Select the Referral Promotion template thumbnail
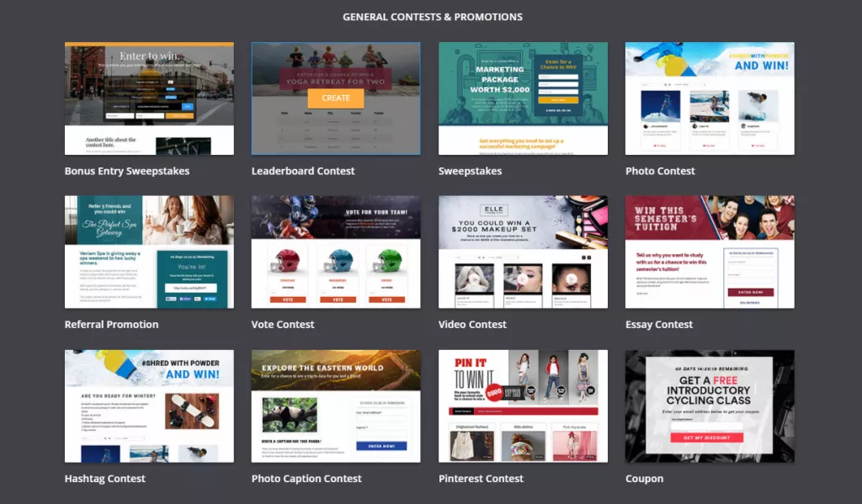Viewport: 862px width, 504px height. click(x=149, y=252)
